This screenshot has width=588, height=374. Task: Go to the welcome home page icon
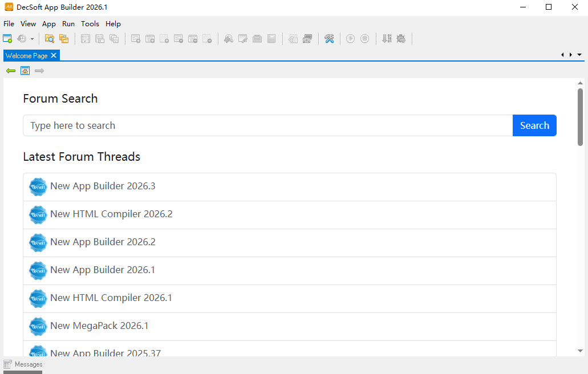(x=25, y=71)
